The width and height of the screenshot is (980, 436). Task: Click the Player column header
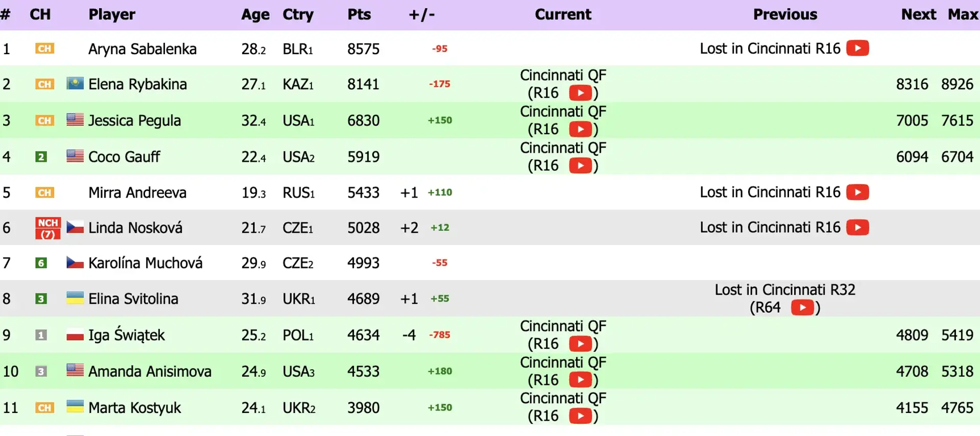[x=112, y=15]
